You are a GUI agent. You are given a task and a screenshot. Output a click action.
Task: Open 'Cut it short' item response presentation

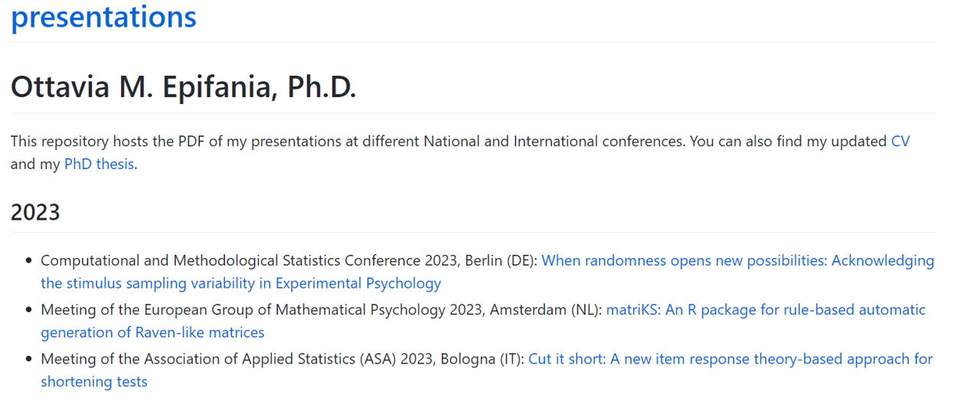[x=730, y=359]
